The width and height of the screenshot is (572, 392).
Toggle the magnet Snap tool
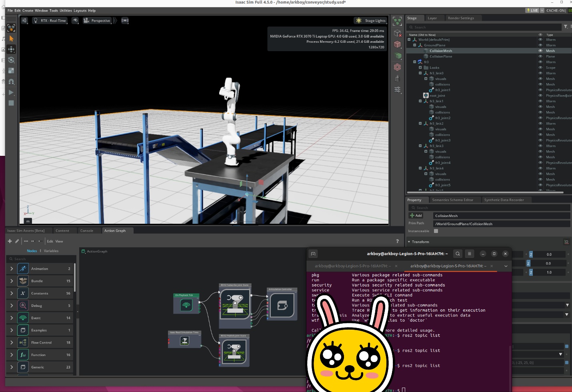[x=11, y=82]
